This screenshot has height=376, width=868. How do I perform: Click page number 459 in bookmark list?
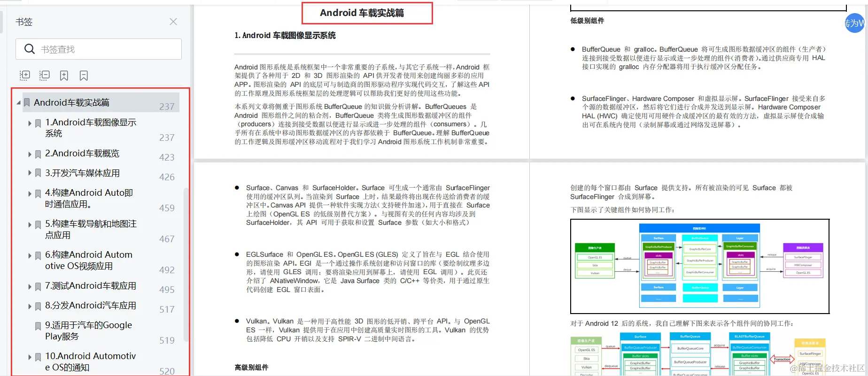[167, 208]
